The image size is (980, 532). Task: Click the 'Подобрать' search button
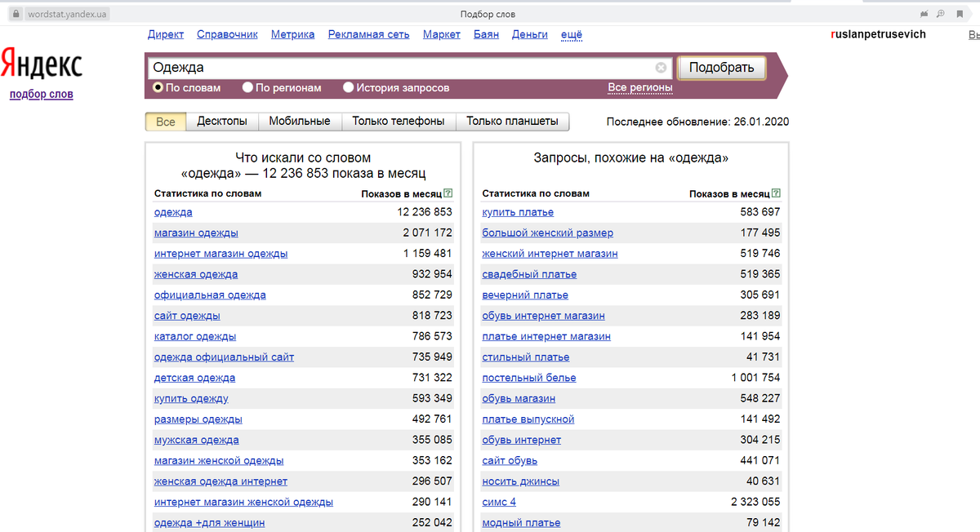(722, 68)
